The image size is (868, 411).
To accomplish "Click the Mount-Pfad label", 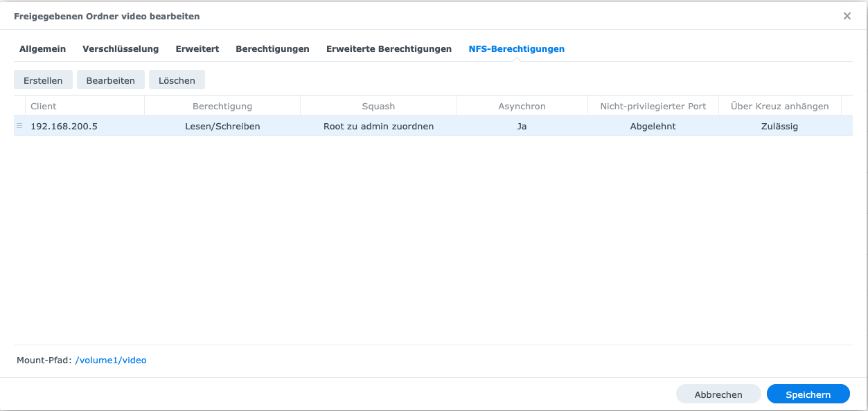I will point(44,360).
